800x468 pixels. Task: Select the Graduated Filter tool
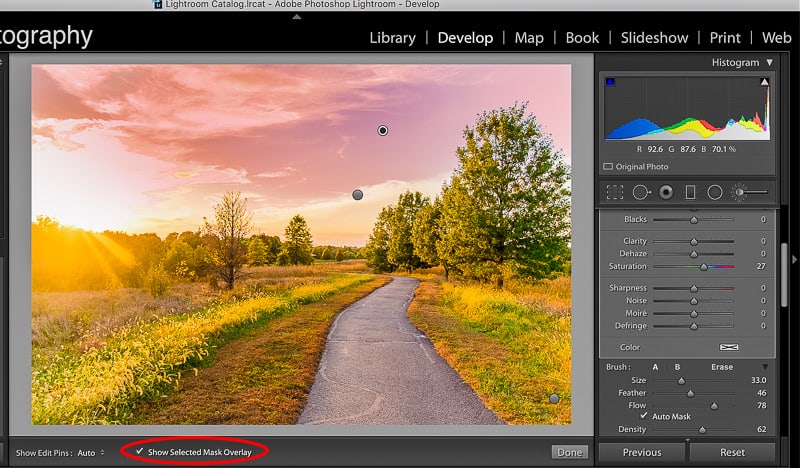[x=690, y=192]
